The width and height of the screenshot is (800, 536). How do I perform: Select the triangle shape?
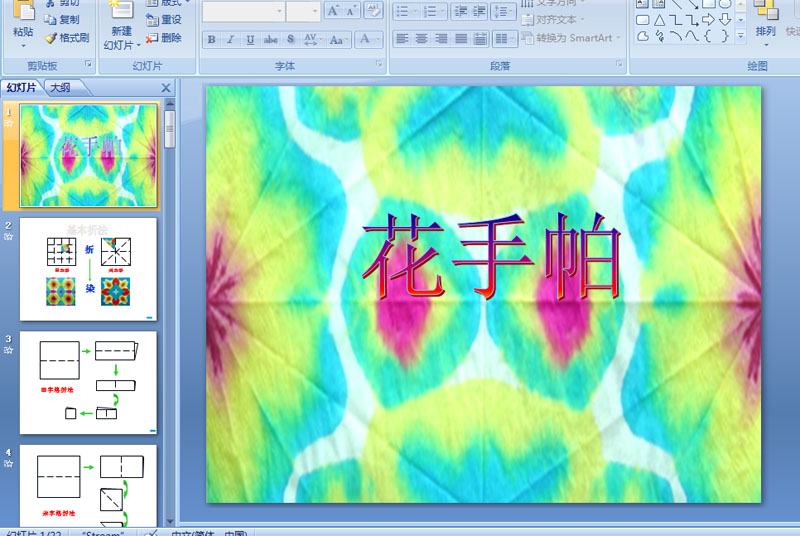click(x=660, y=20)
